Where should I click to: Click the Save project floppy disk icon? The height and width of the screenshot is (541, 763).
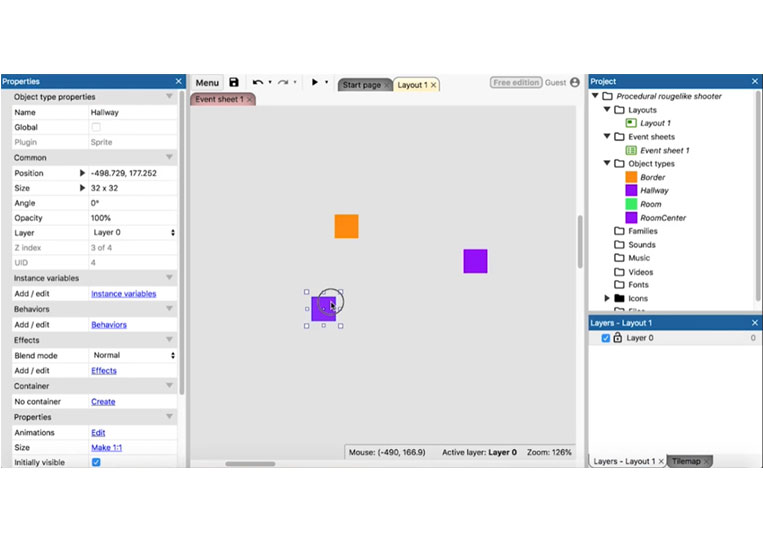[234, 82]
